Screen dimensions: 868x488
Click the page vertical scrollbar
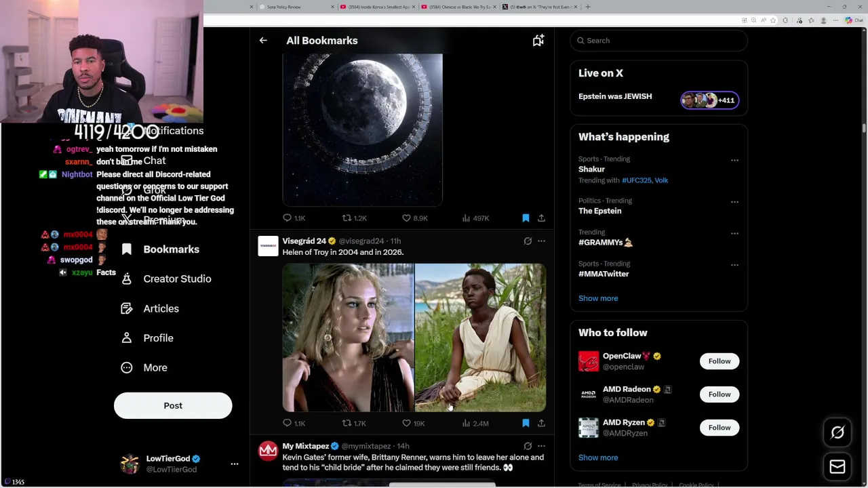coord(864,129)
